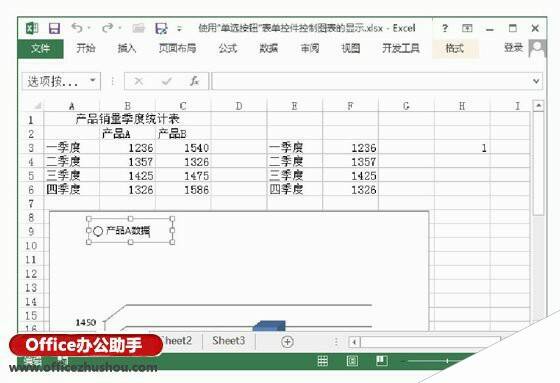
Task: Click the blue chart bar
Action: point(269,325)
